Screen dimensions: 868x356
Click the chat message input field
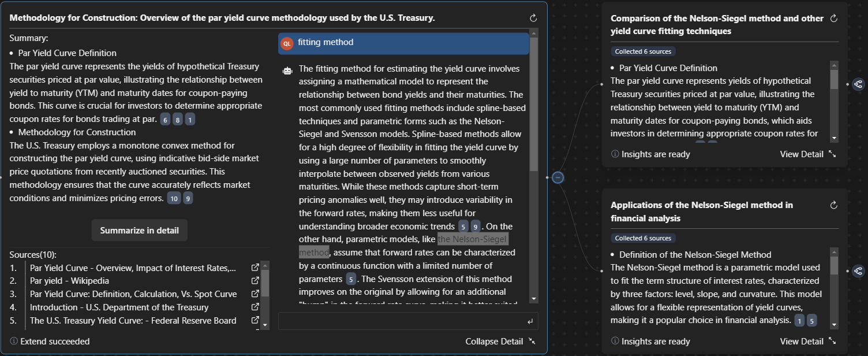(401, 321)
